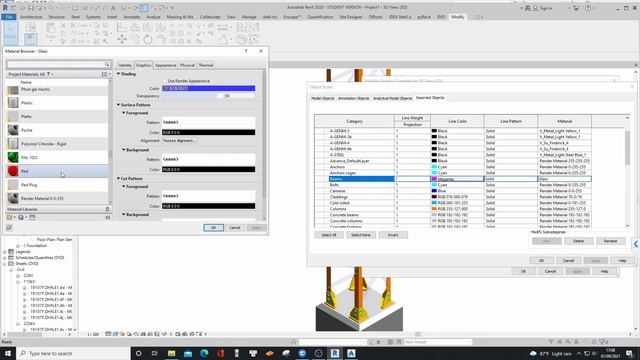
Task: Open the material library folder icon menu
Action: point(11,217)
